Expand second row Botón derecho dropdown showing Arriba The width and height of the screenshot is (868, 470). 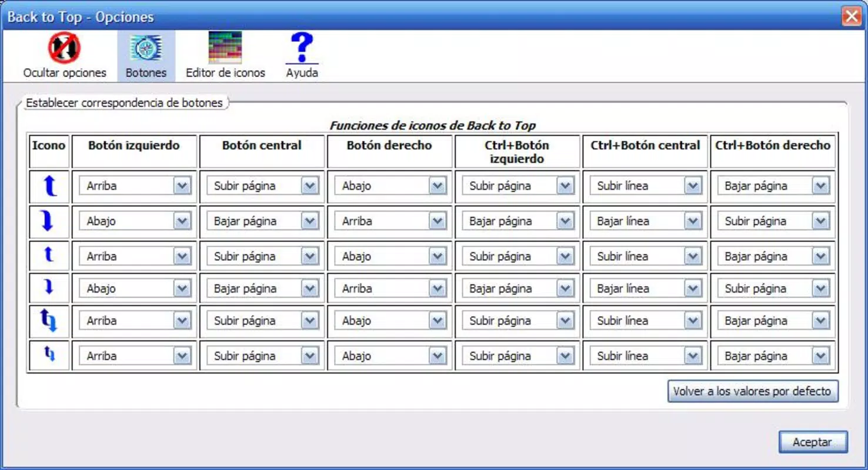click(x=390, y=221)
